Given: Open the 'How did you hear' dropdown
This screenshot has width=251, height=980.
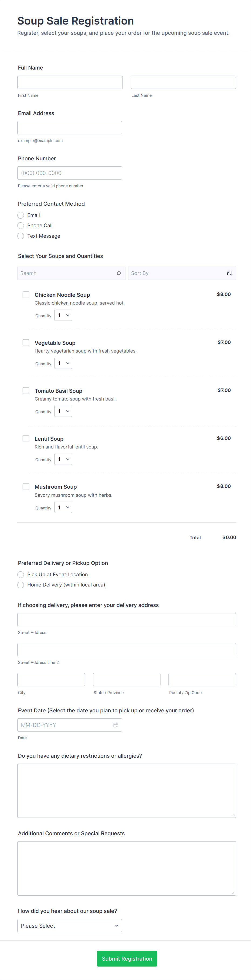Looking at the screenshot, I should tap(70, 926).
